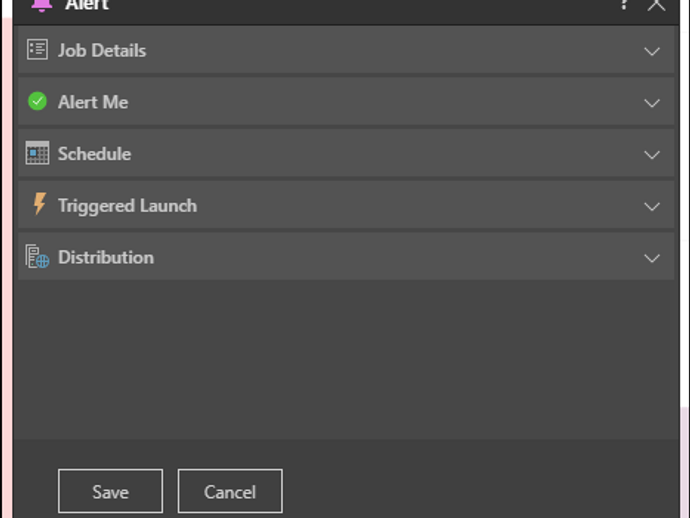The height and width of the screenshot is (518, 690).
Task: Select the Alert Me section title
Action: (93, 102)
